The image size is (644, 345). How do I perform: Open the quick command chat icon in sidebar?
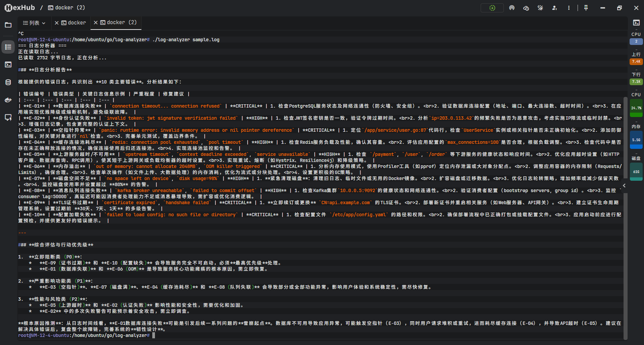coord(8,117)
